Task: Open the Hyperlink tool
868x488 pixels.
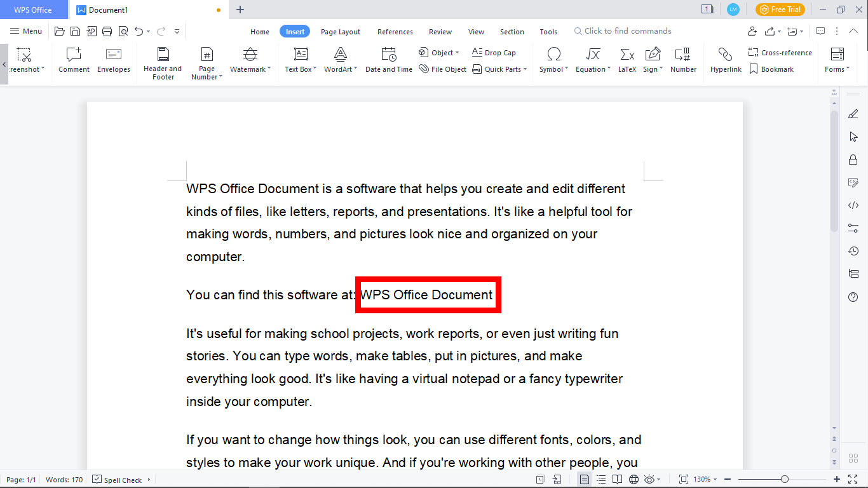Action: click(x=726, y=60)
